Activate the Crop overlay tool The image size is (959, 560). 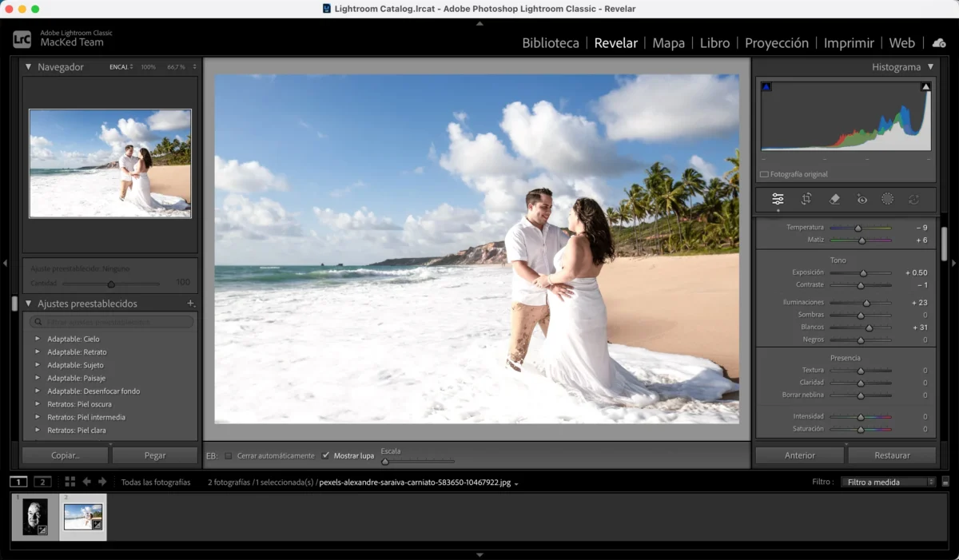(806, 199)
